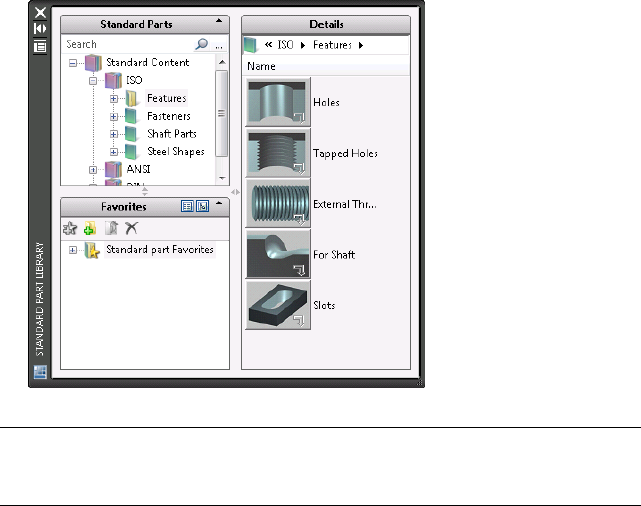Click the For Shaft label

[334, 255]
